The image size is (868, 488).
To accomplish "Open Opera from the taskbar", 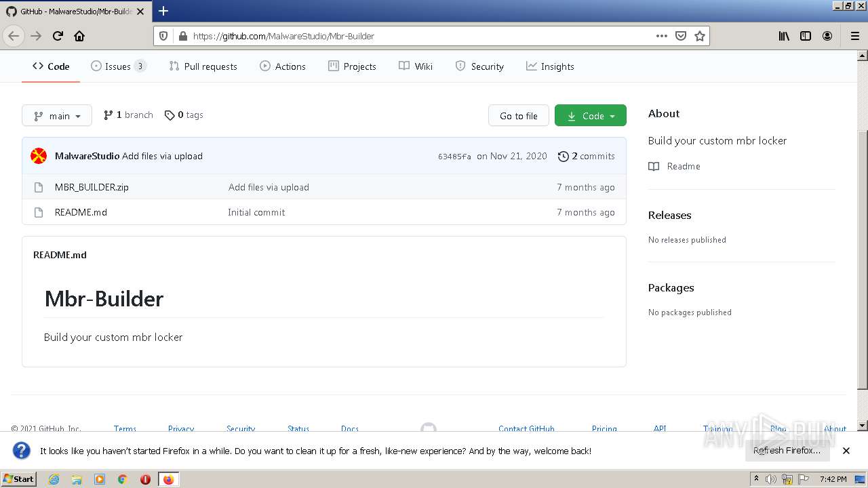I will (145, 479).
